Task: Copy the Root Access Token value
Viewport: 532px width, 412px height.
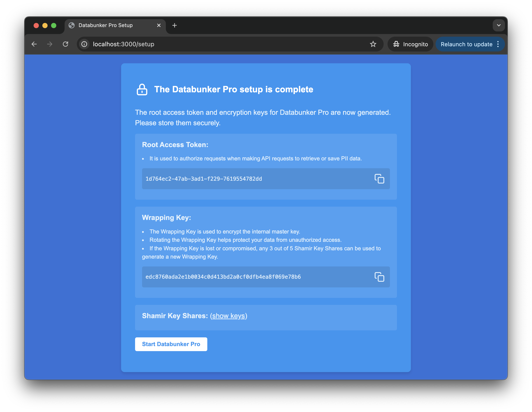Action: pyautogui.click(x=379, y=179)
